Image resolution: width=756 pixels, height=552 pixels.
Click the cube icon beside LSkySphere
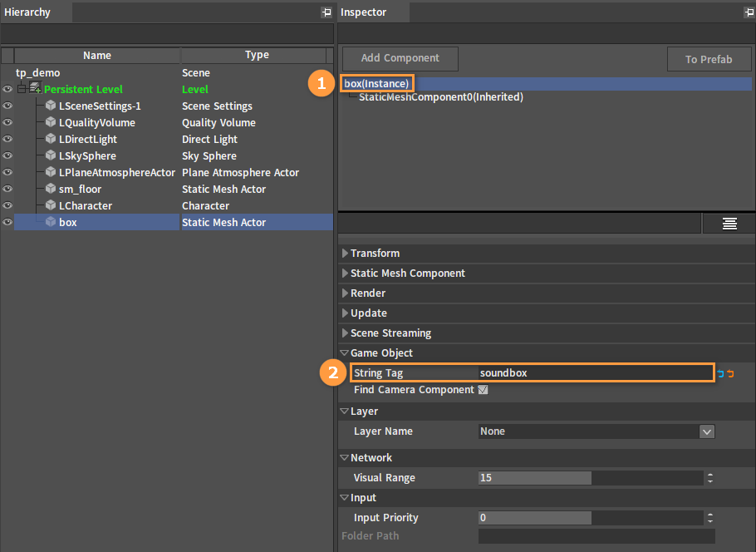coord(51,155)
